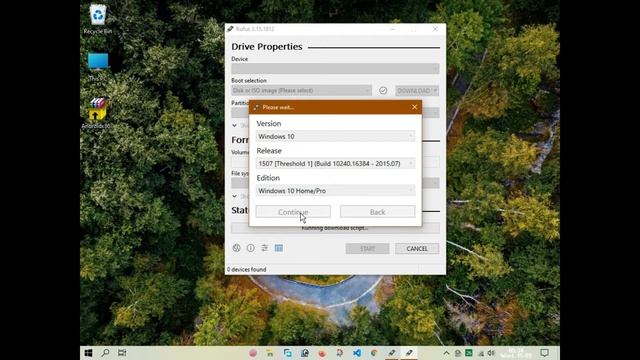This screenshot has height=360, width=640.
Task: Open the Edition dropdown showing Home/Pro
Action: 336,191
